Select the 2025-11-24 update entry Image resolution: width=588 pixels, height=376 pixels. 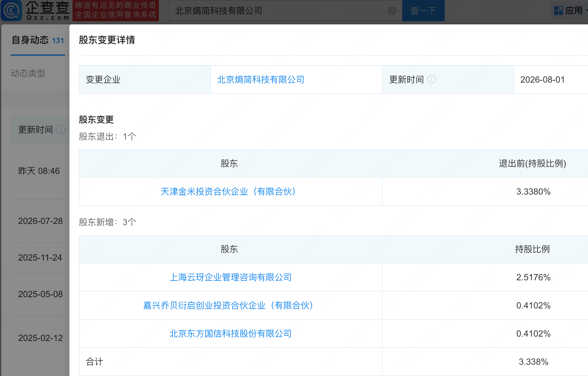(x=40, y=257)
